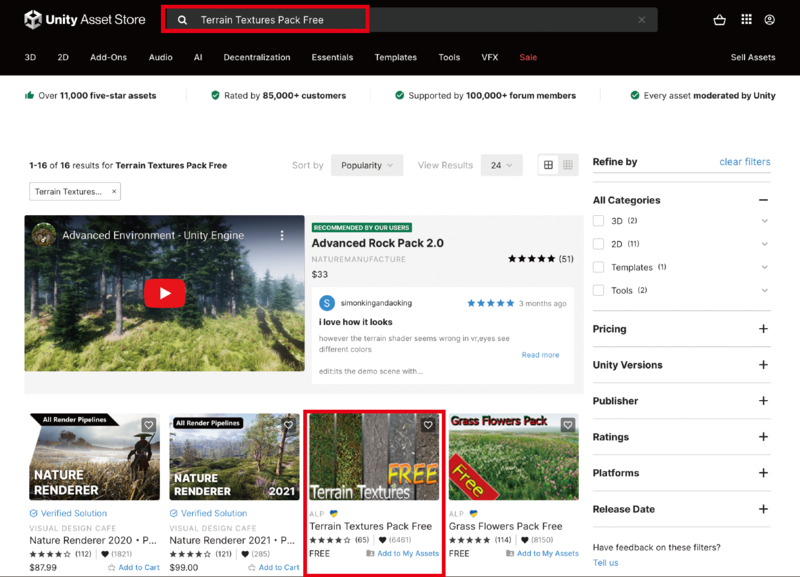Open the Audio menu
The image size is (800, 577).
[161, 57]
